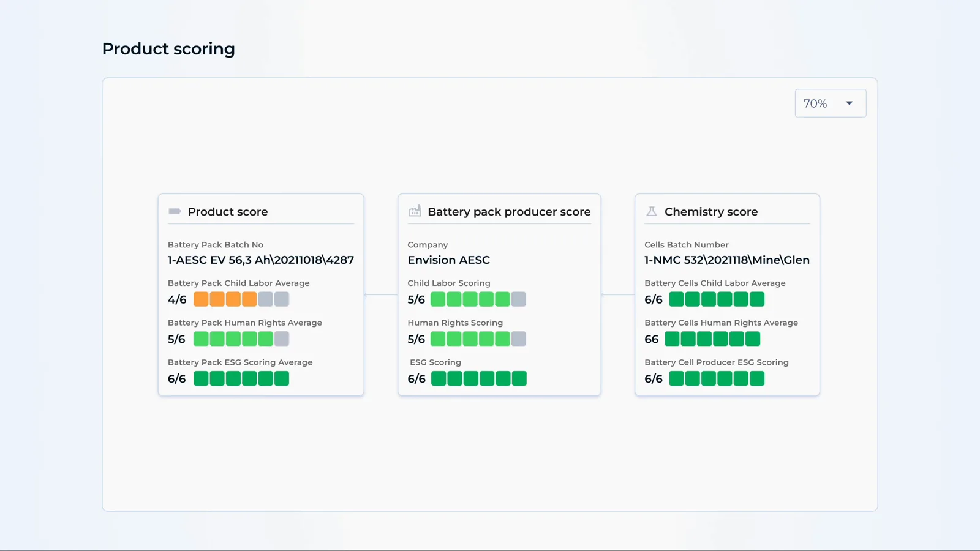Viewport: 980px width, 551px height.
Task: Click the Battery Cells Child Labor Average bar
Action: coord(717,299)
